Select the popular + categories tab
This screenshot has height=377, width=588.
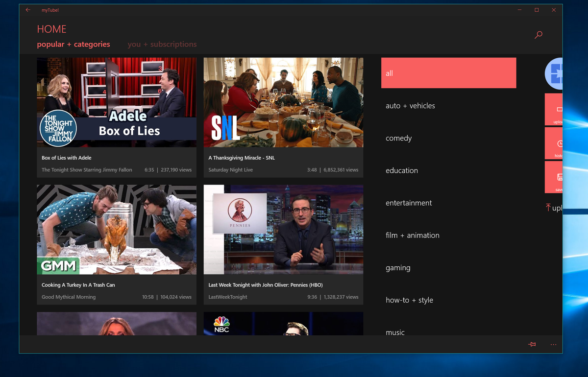73,44
